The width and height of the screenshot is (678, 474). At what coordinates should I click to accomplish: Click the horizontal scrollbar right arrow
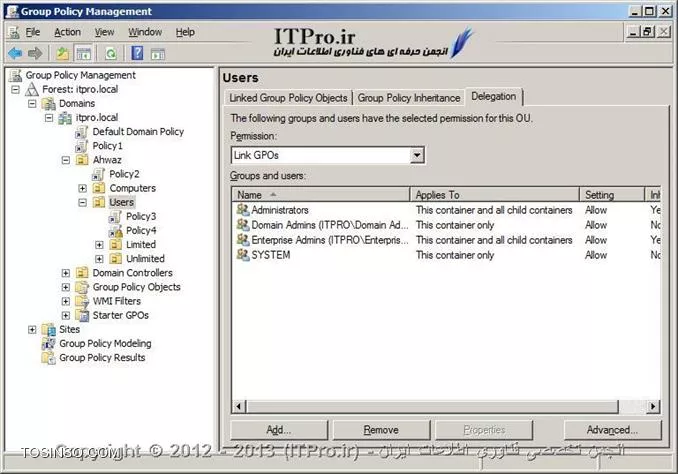point(653,407)
